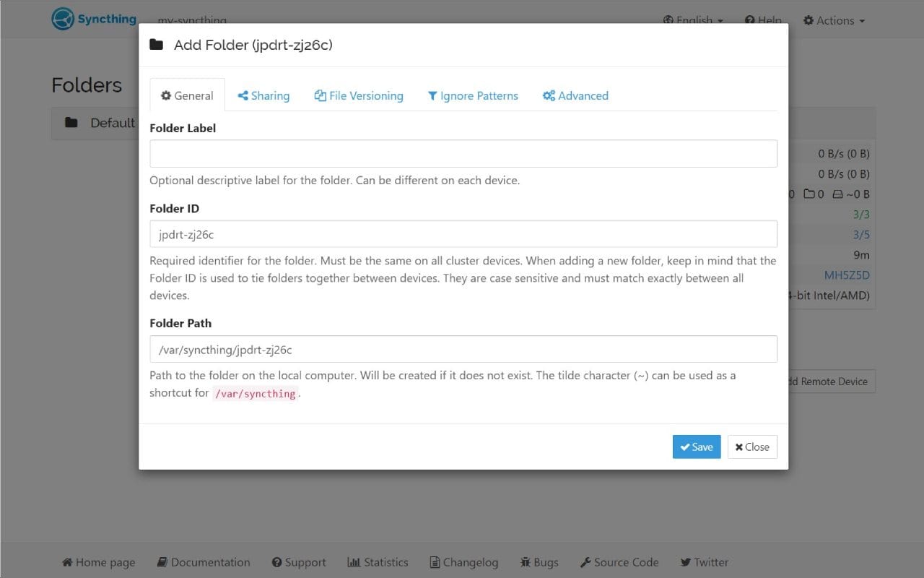Screen dimensions: 924x578
Task: Click the Syncthing logo icon
Action: click(x=61, y=19)
